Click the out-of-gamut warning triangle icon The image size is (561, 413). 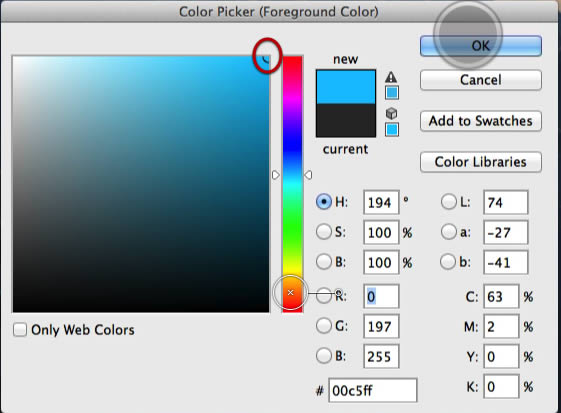[391, 77]
